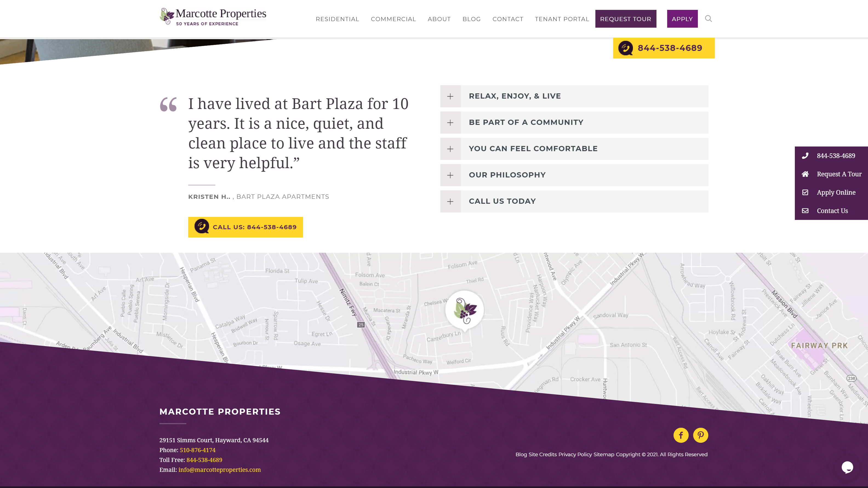Click the info@marcotteproperties.com email link

click(x=219, y=469)
